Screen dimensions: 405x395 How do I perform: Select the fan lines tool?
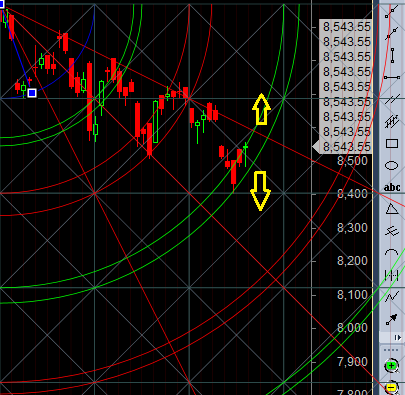392,231
